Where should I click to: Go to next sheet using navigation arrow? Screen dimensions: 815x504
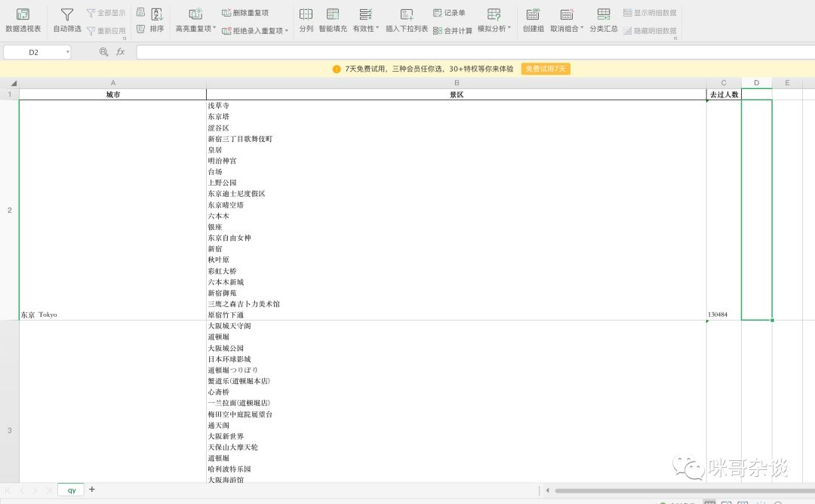pyautogui.click(x=34, y=490)
